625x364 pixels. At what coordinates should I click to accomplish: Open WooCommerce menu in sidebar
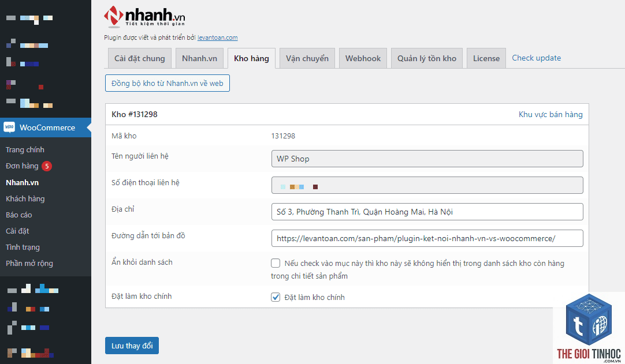(x=46, y=127)
